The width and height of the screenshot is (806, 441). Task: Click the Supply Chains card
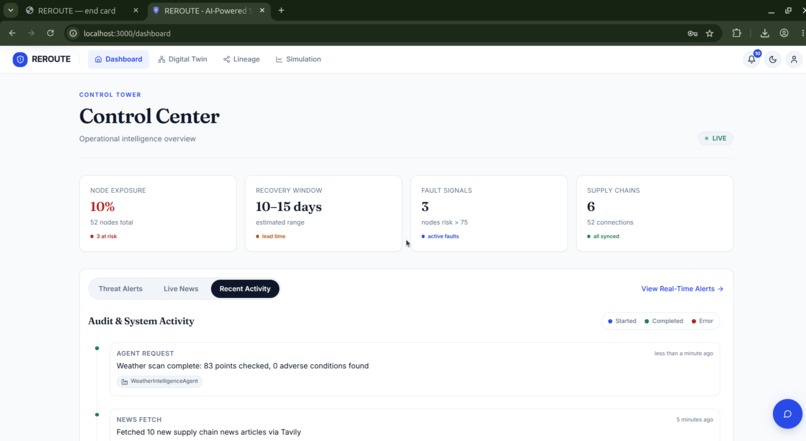coord(655,213)
